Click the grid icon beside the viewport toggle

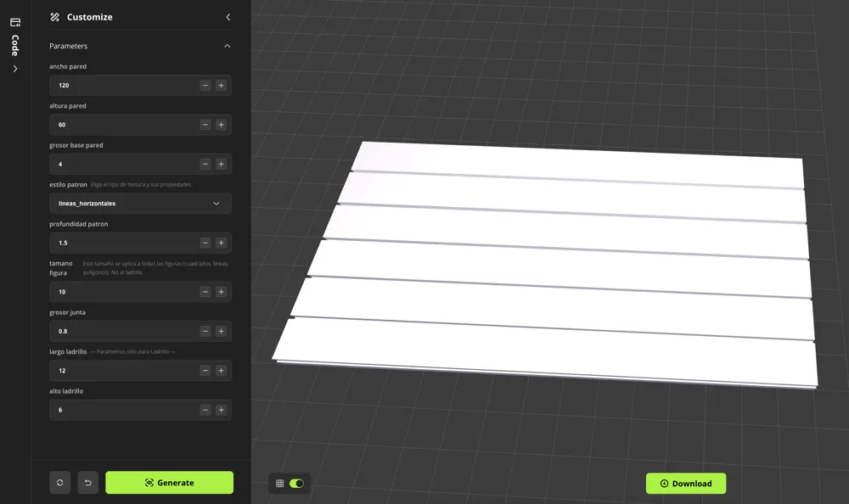click(x=280, y=482)
